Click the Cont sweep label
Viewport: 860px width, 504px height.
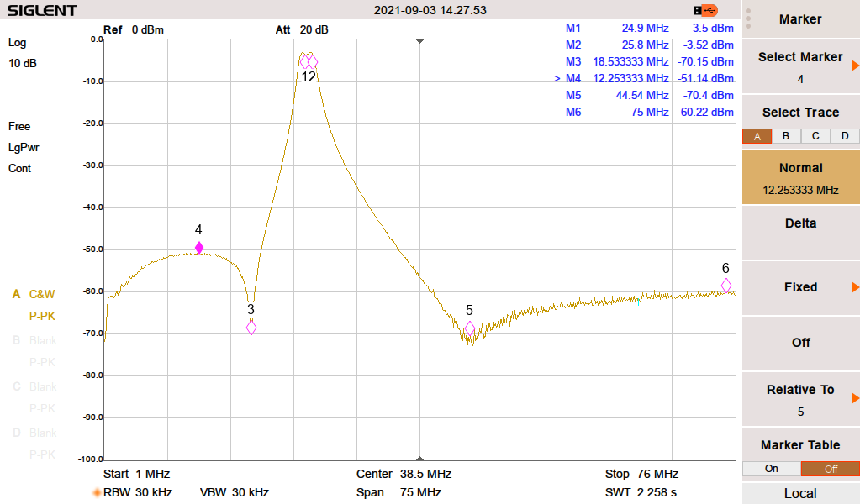[x=19, y=169]
